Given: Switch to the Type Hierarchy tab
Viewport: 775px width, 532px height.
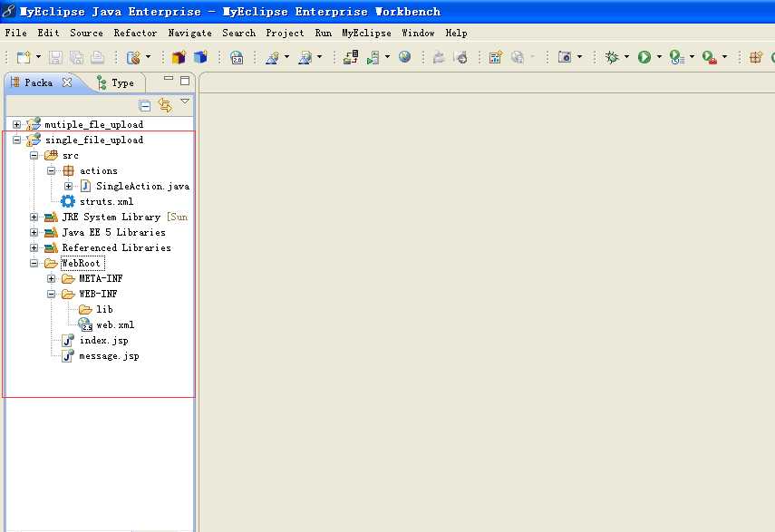Looking at the screenshot, I should [x=116, y=83].
